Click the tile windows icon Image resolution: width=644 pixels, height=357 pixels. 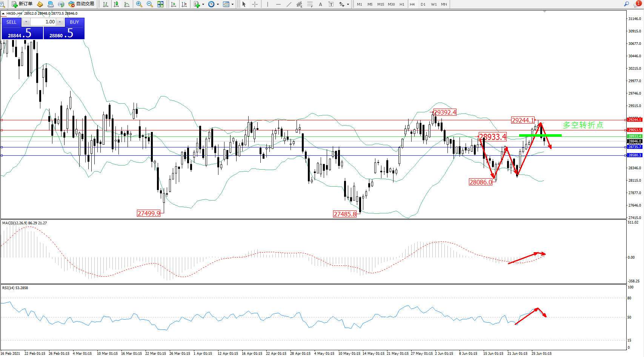[160, 4]
